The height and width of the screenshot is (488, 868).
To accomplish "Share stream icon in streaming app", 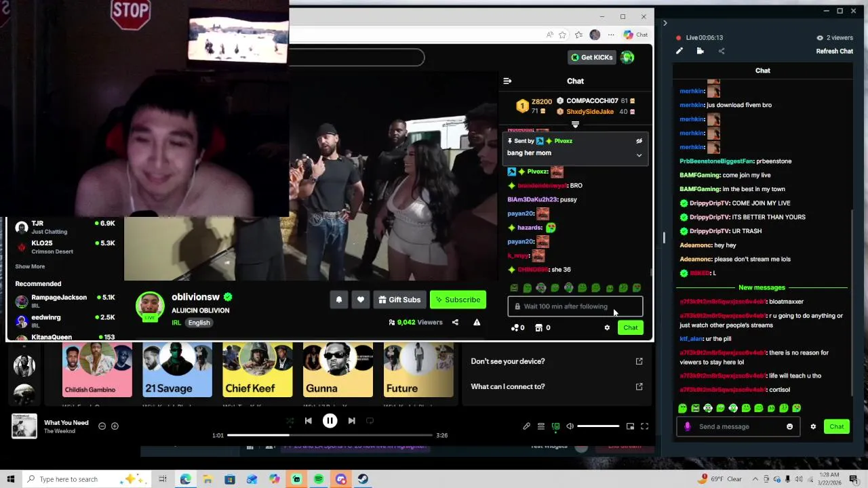I will coord(722,52).
